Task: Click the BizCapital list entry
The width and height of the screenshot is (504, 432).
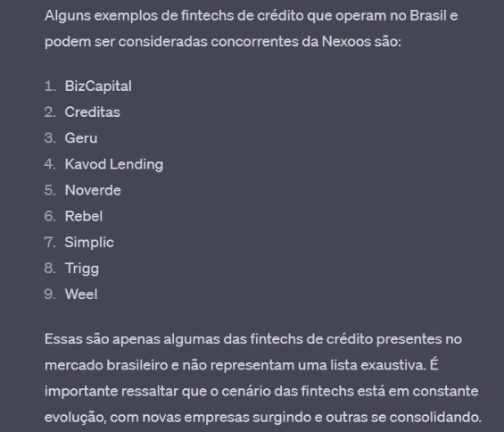Action: pyautogui.click(x=98, y=87)
